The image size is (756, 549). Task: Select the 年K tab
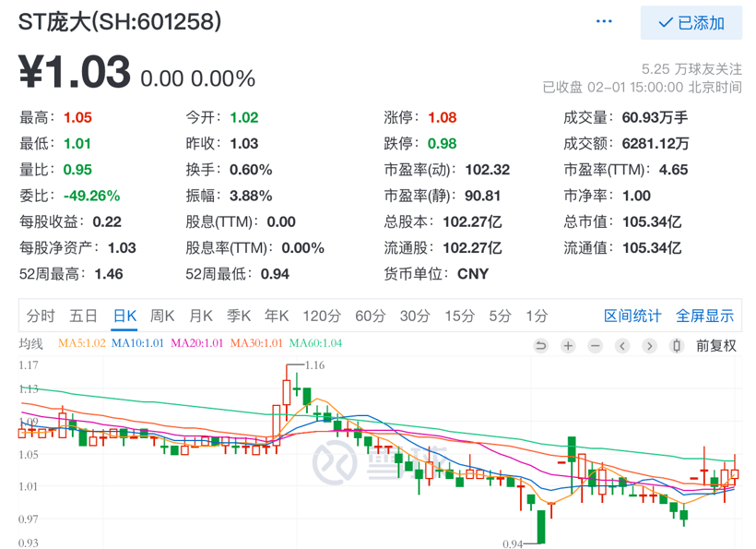[x=277, y=316]
